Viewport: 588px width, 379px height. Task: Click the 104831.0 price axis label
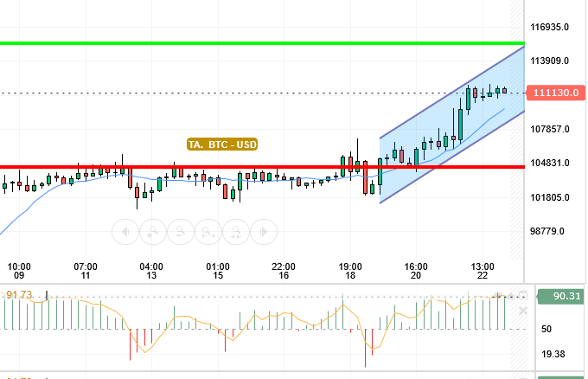(549, 163)
